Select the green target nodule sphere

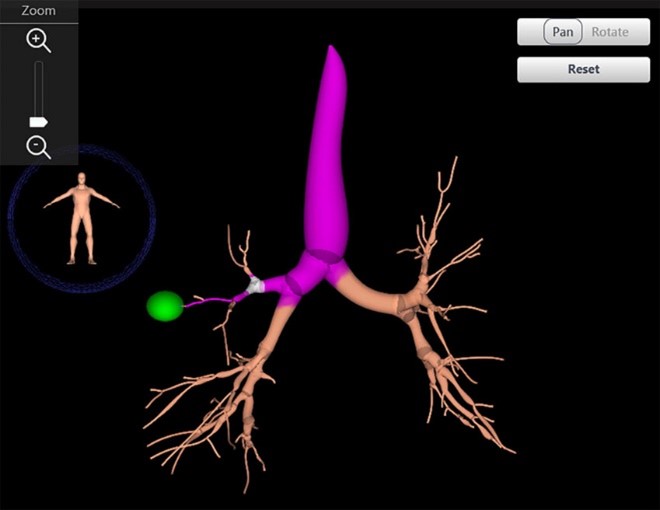pyautogui.click(x=165, y=306)
